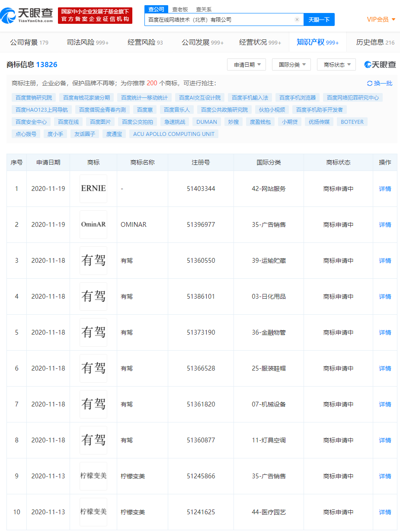Click registration number 51403344

[x=201, y=189]
